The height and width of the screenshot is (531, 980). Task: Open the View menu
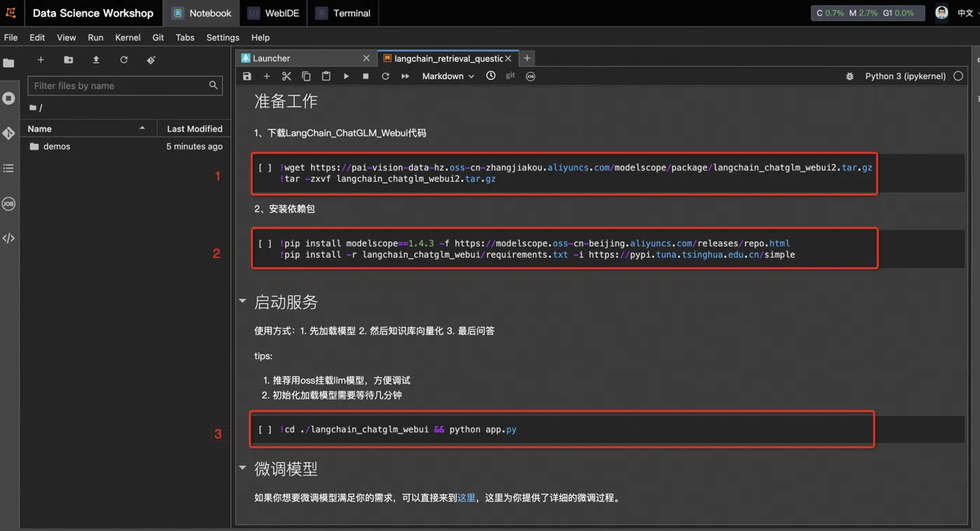66,37
